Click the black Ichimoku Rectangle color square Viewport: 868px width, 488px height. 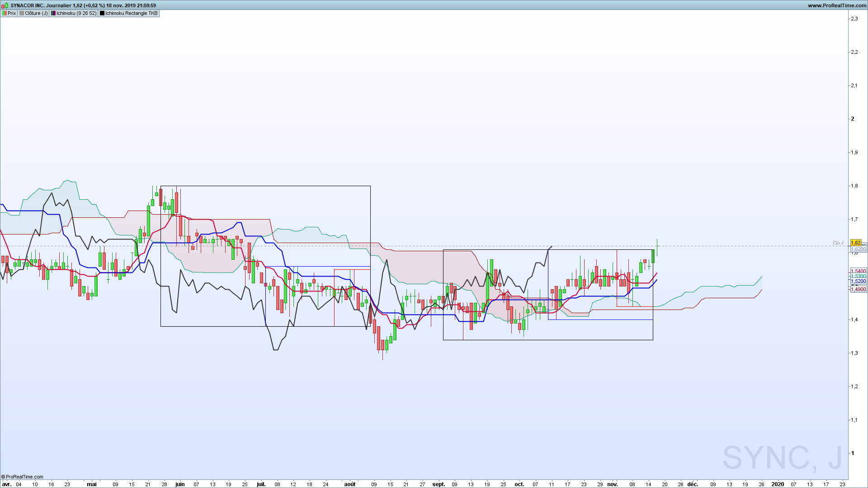tap(102, 13)
